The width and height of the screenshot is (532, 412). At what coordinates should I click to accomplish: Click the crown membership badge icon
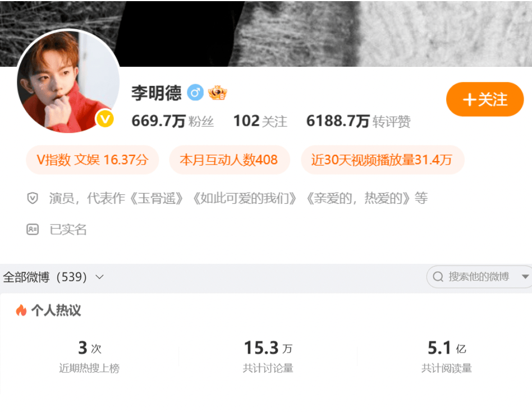pyautogui.click(x=218, y=92)
